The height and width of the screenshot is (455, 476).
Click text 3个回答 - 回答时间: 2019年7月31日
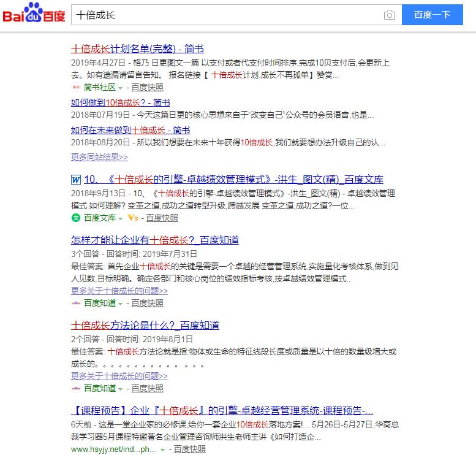click(134, 254)
